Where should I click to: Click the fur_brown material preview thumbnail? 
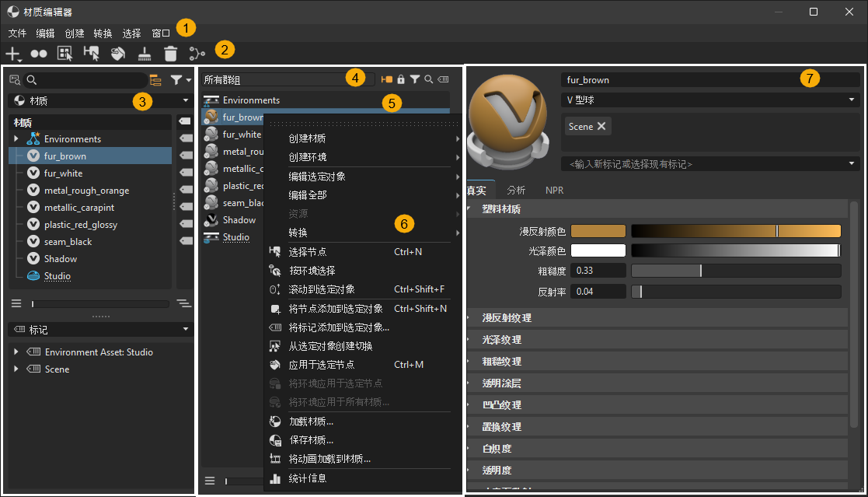[507, 122]
